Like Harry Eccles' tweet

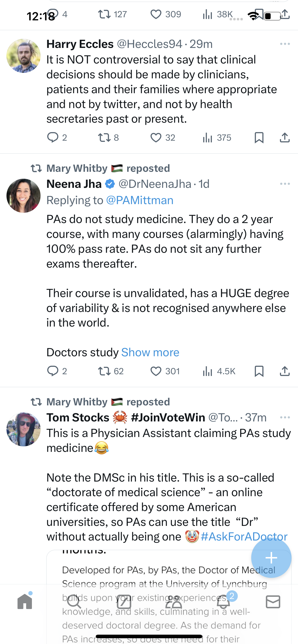click(x=156, y=138)
